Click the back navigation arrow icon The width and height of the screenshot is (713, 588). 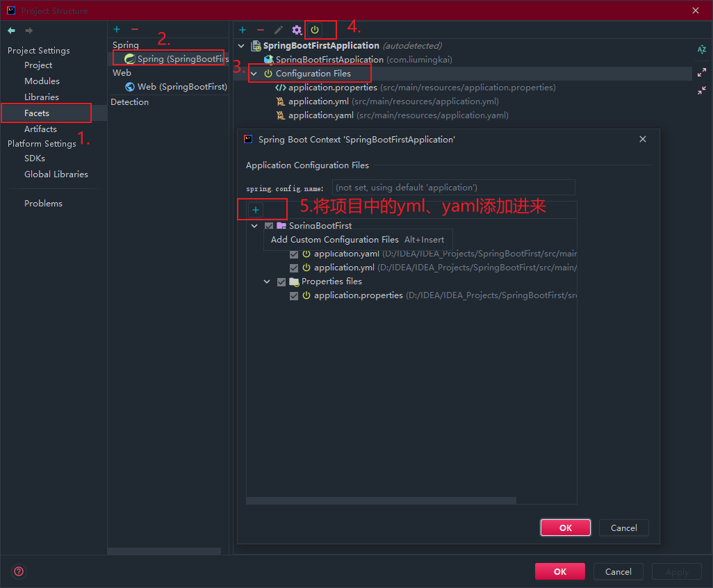pos(11,31)
